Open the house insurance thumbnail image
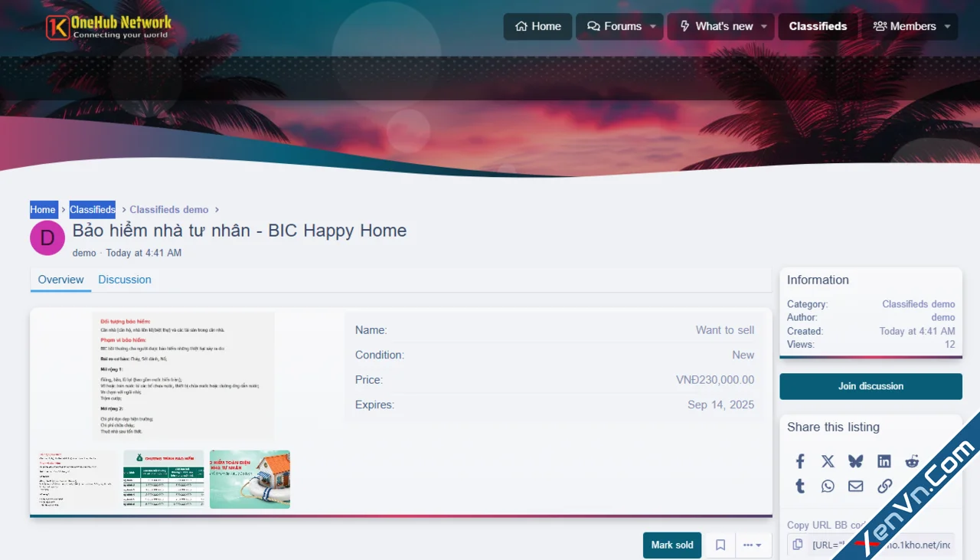This screenshot has width=980, height=560. (x=250, y=480)
